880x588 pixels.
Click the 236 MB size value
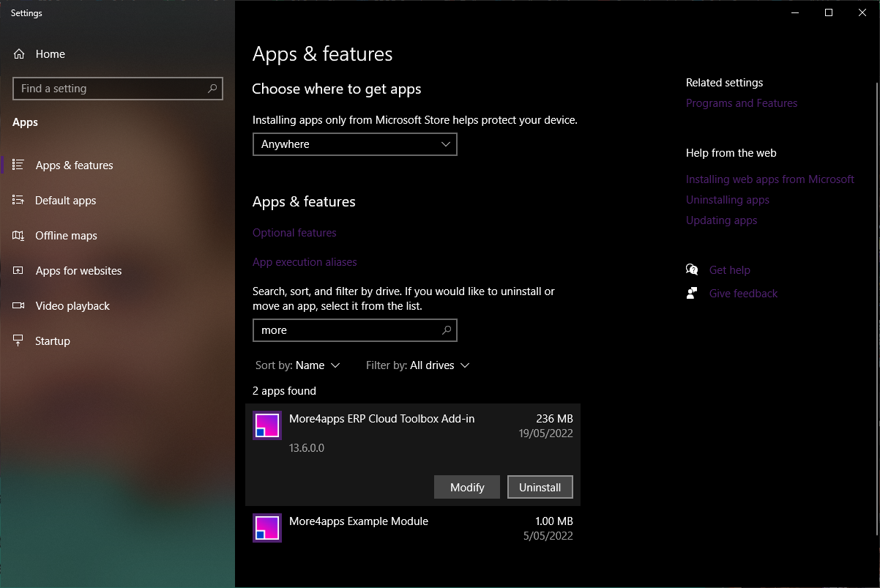coord(555,419)
